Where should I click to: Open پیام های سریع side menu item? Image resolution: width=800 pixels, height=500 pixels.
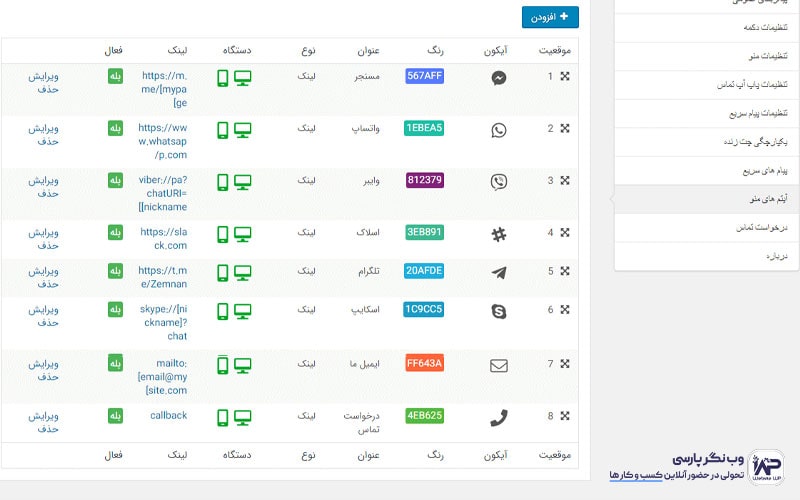[707, 170]
